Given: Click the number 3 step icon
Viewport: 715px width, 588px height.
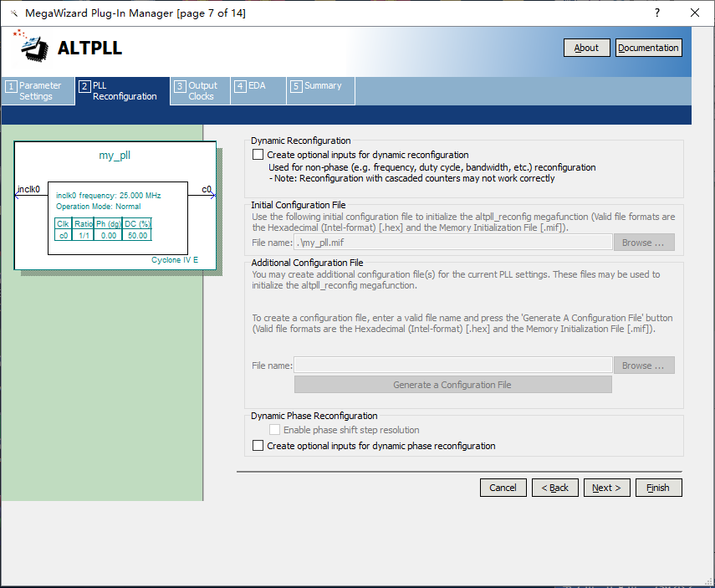Looking at the screenshot, I should coord(180,86).
